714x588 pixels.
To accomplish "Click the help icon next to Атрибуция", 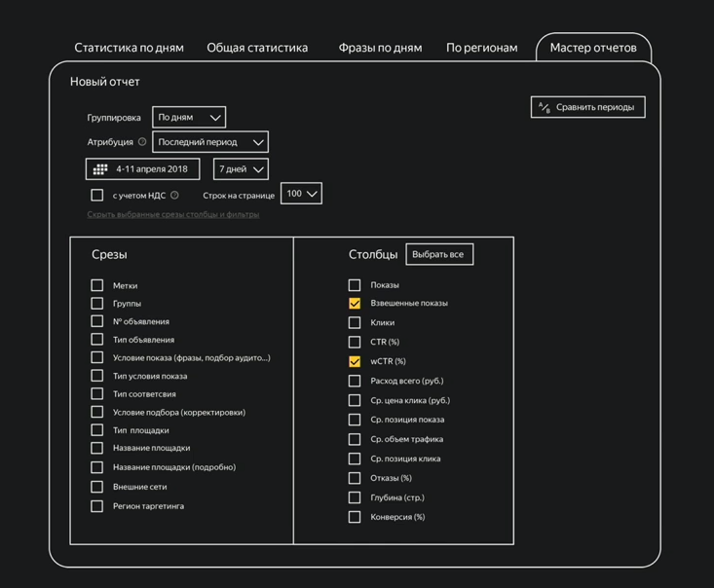I will 142,142.
